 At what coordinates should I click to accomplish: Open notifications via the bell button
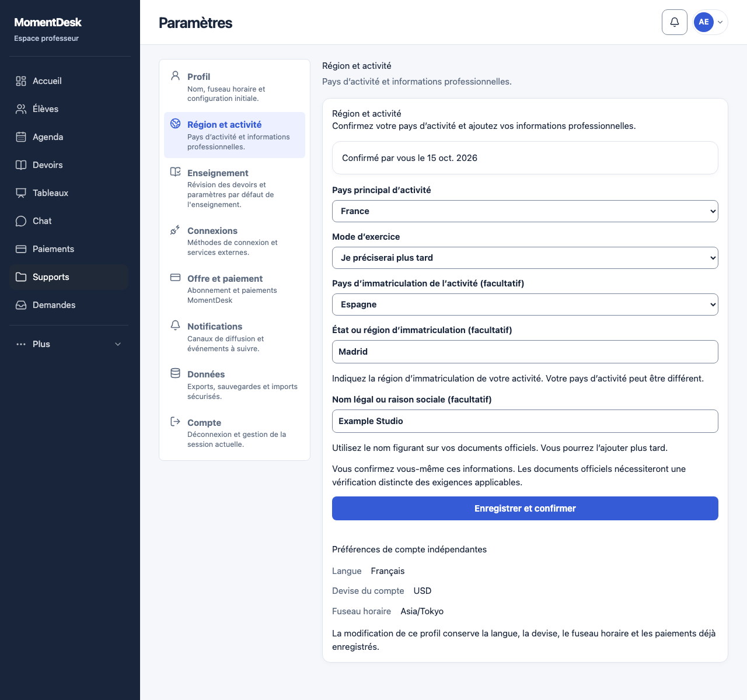[x=675, y=22]
